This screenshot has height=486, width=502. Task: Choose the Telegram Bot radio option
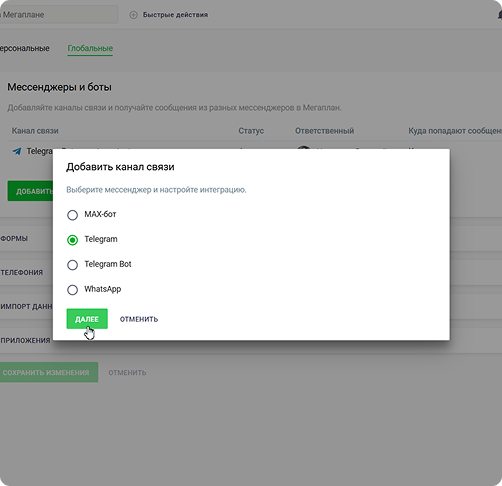[x=72, y=265]
